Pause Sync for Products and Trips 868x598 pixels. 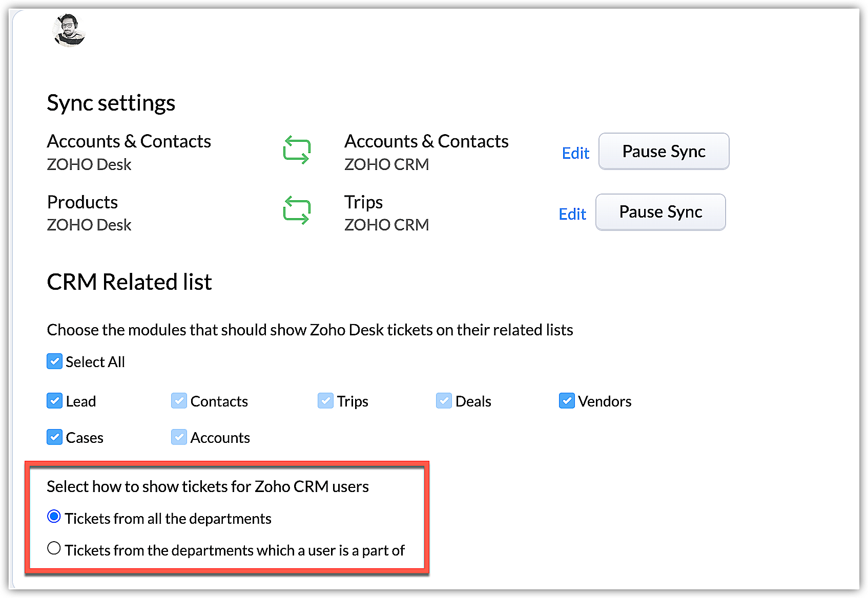[x=660, y=212]
